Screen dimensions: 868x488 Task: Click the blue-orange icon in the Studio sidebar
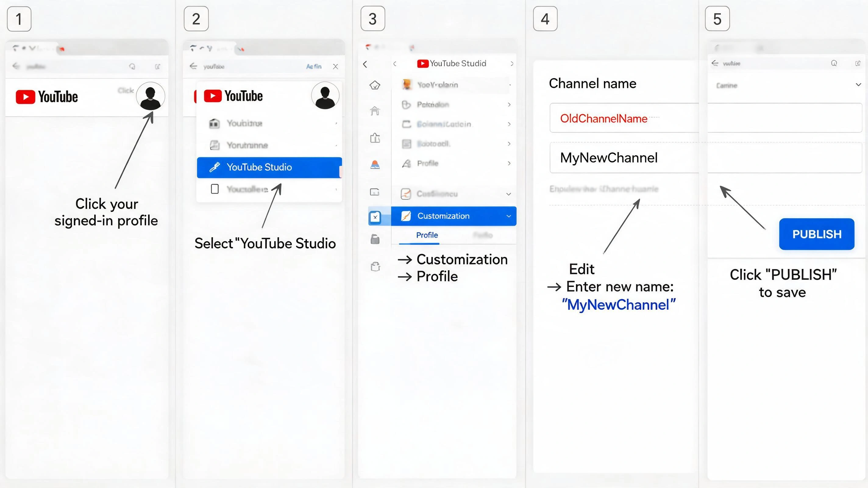pos(375,165)
